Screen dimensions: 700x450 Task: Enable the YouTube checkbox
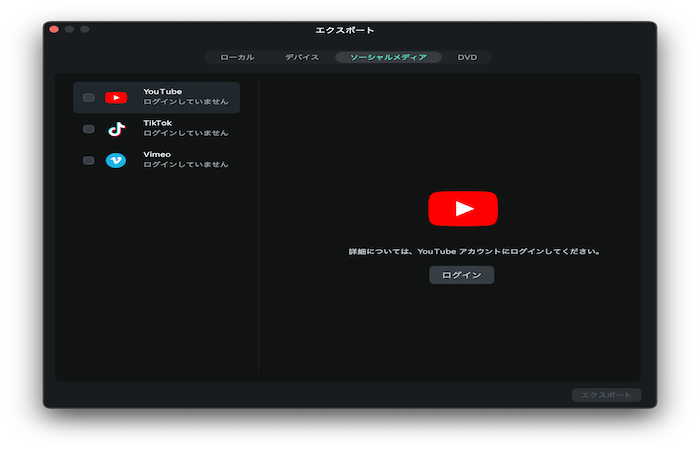click(x=88, y=97)
